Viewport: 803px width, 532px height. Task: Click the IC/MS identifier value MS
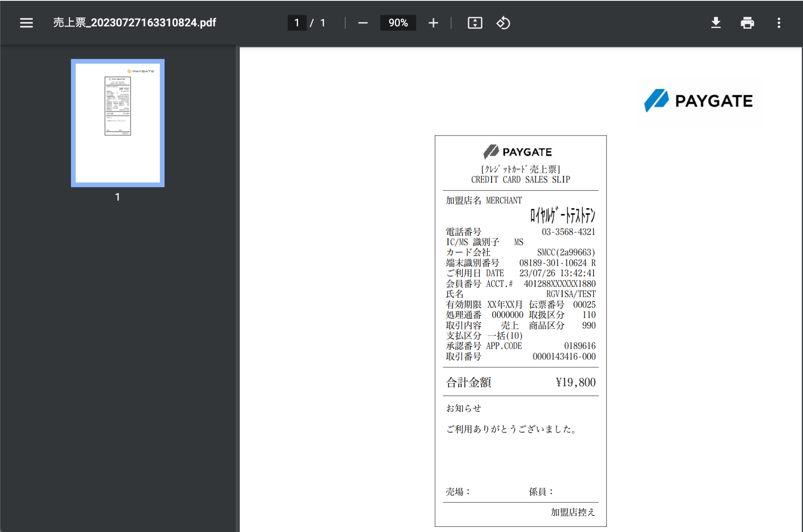coord(519,242)
